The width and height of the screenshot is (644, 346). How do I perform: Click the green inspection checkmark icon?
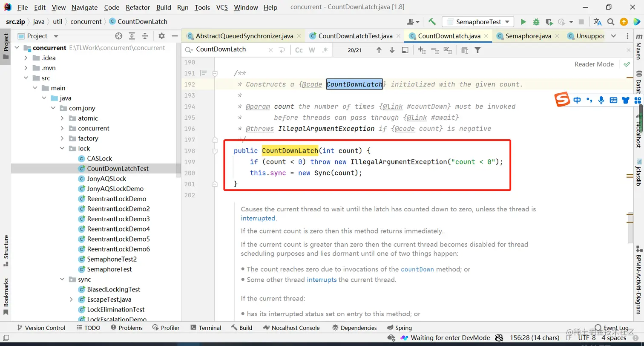[627, 64]
